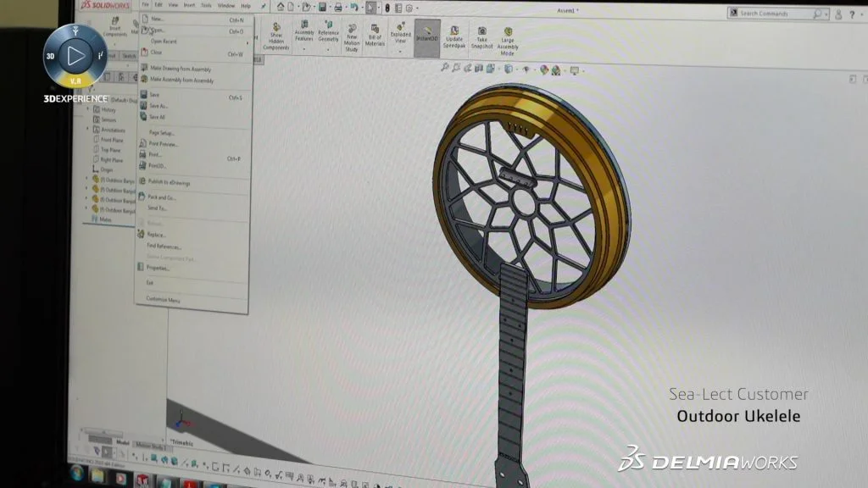
Task: Click Windows Start button on taskbar
Action: (x=76, y=470)
